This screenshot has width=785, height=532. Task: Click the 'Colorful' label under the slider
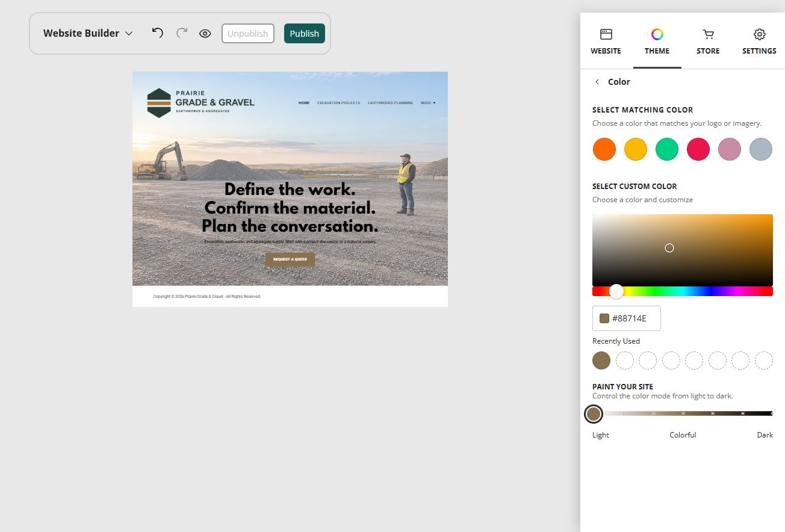683,435
